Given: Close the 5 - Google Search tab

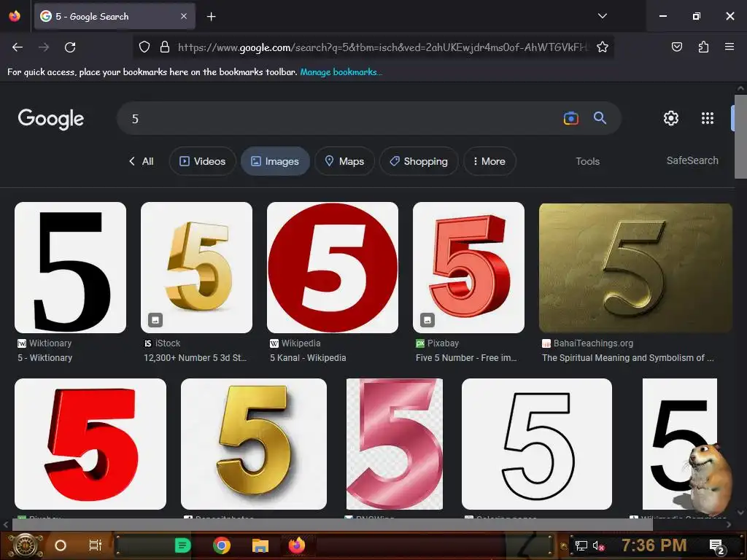Looking at the screenshot, I should coord(183,16).
